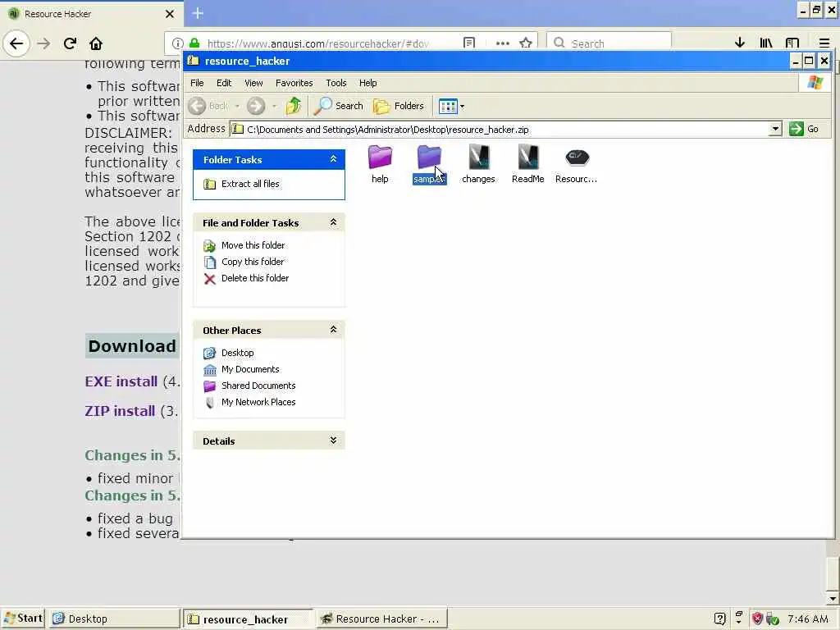
Task: Open the Firefox hamburger menu
Action: pyautogui.click(x=824, y=43)
